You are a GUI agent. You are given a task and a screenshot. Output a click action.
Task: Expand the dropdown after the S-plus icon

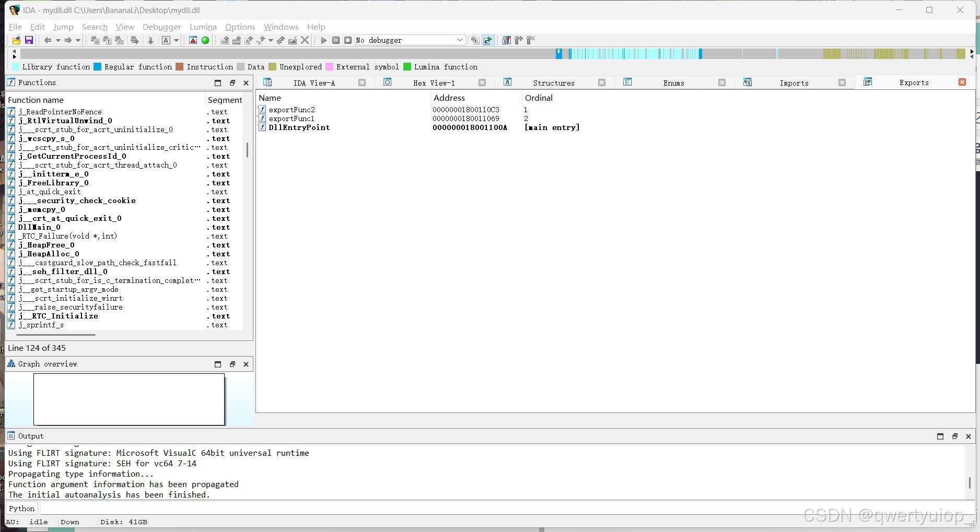[271, 40]
